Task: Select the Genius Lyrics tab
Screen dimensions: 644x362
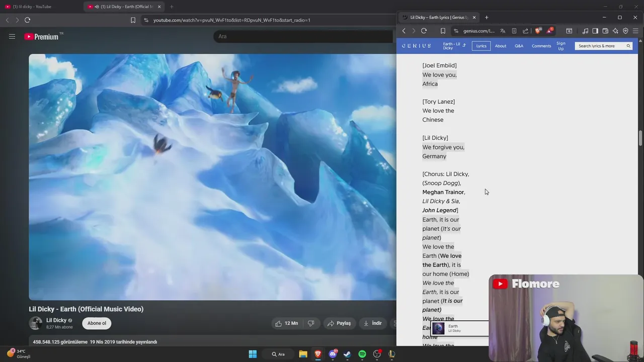Action: click(x=481, y=46)
